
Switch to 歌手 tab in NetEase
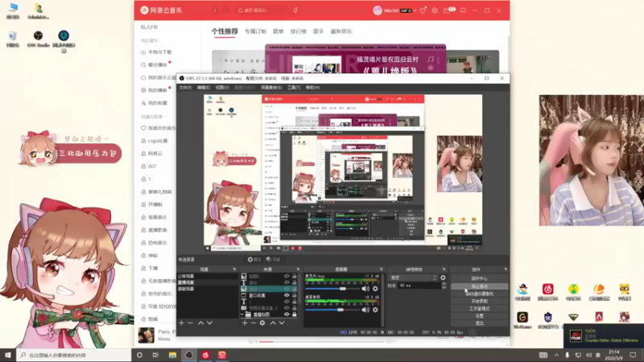319,31
